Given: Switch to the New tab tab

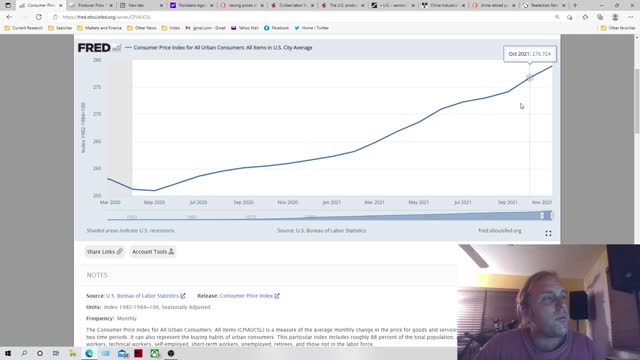Looking at the screenshot, I should pyautogui.click(x=140, y=5).
